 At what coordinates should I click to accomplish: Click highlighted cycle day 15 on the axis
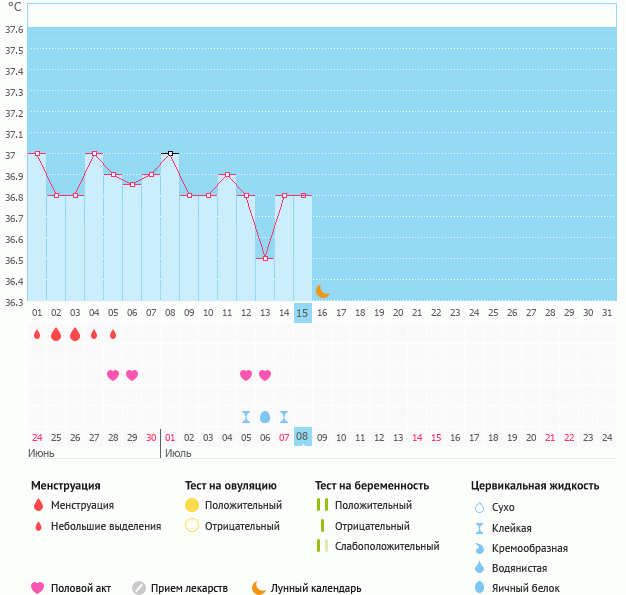tap(302, 313)
